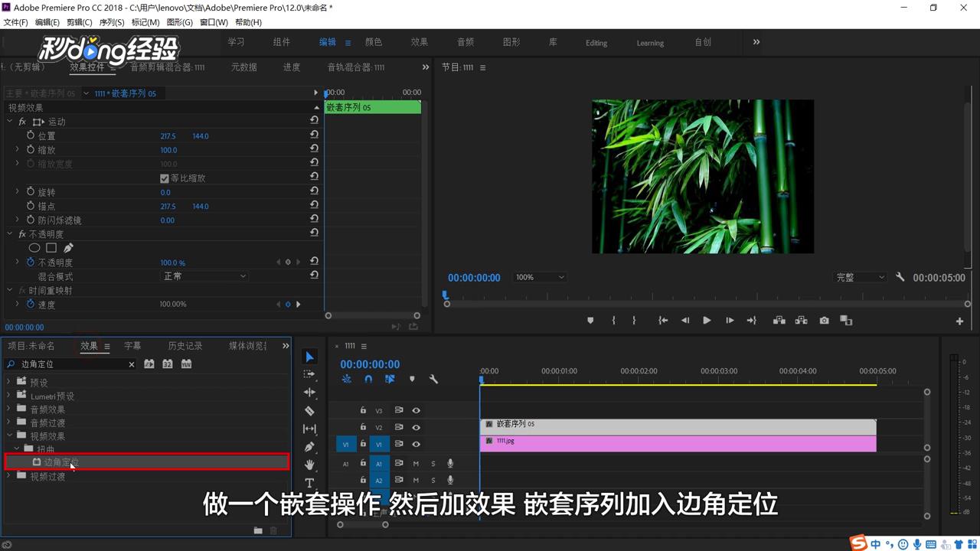The image size is (980, 551).
Task: Show more workspaces overflow chevron
Action: coord(756,42)
